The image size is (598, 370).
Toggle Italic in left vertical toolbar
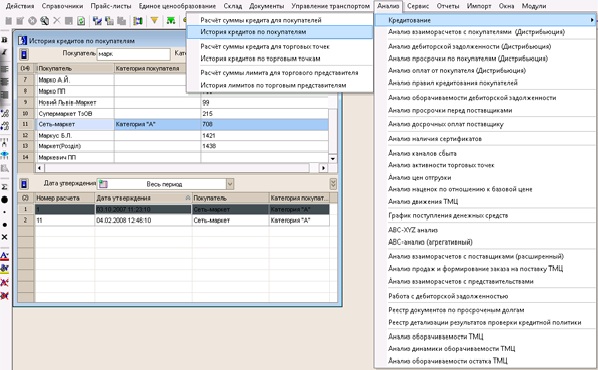[5, 51]
